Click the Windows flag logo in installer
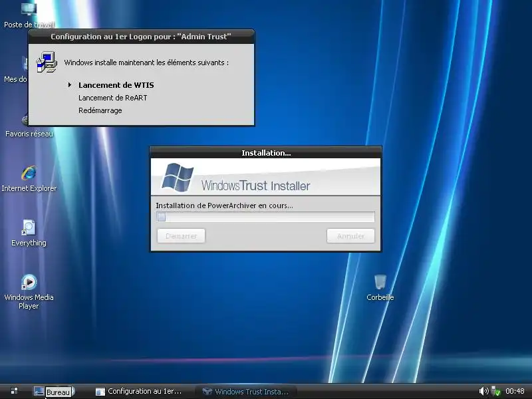532x399 pixels. pyautogui.click(x=178, y=178)
